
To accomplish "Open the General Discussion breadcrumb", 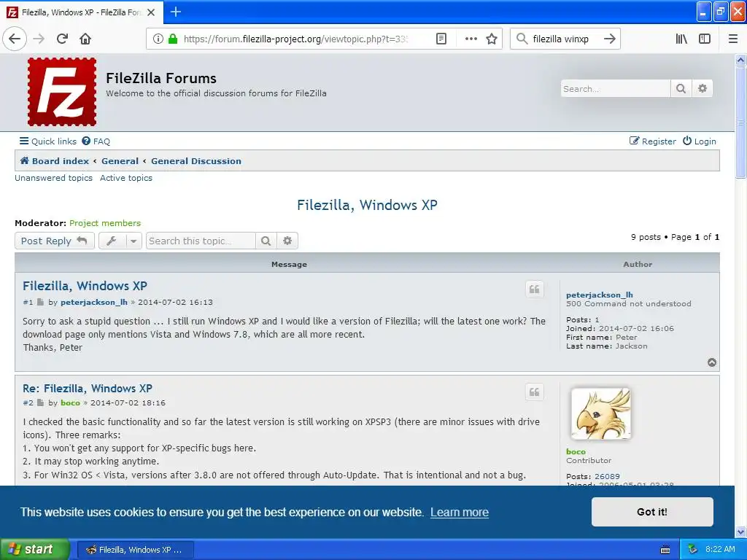I will (x=196, y=161).
